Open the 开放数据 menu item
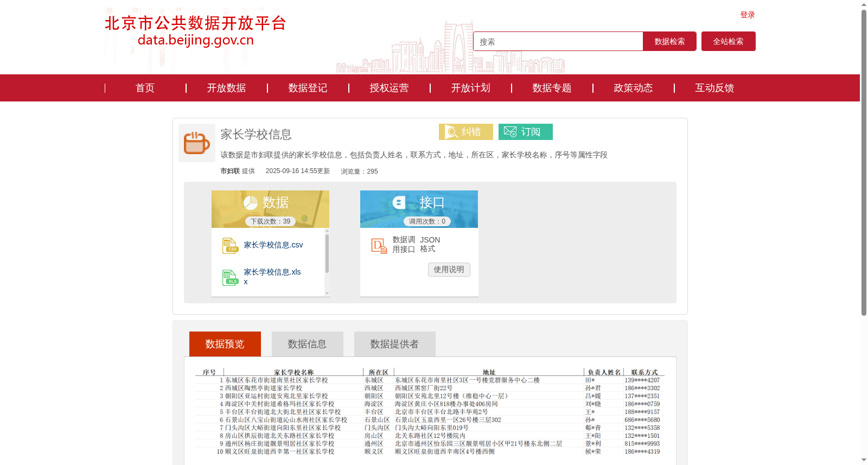This screenshot has width=868, height=465. click(226, 88)
